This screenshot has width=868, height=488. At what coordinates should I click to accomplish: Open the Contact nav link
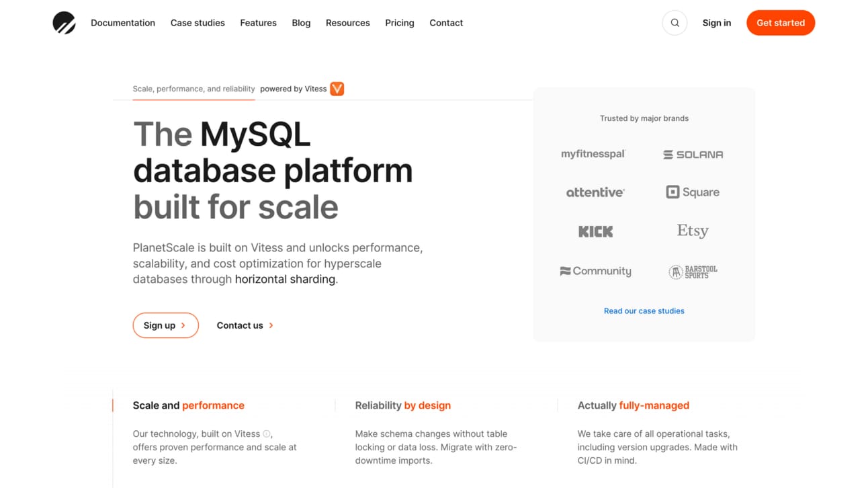446,23
